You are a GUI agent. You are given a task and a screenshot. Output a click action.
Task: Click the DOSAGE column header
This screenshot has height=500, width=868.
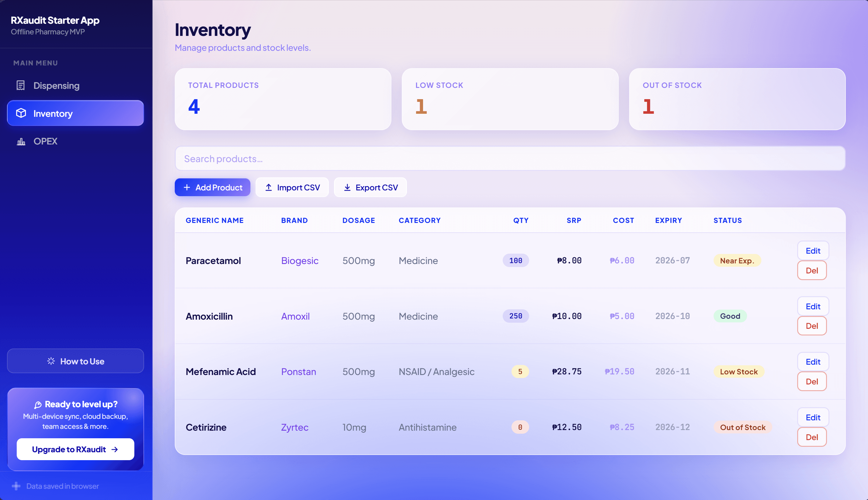click(x=359, y=220)
